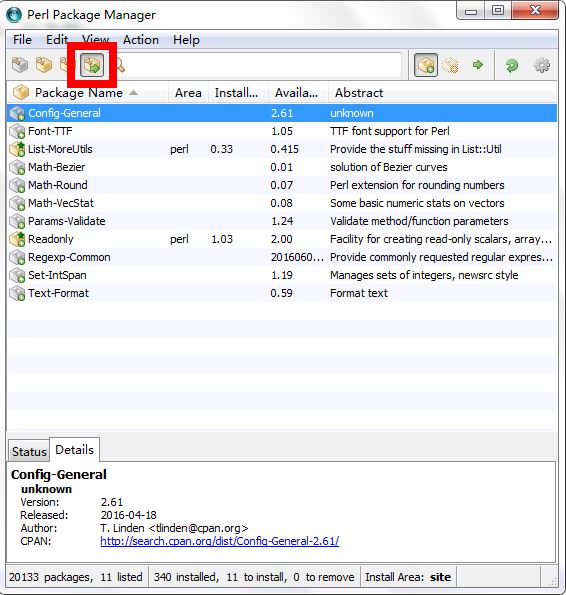566x595 pixels.
Task: Select the Config-General package name
Action: pos(64,113)
